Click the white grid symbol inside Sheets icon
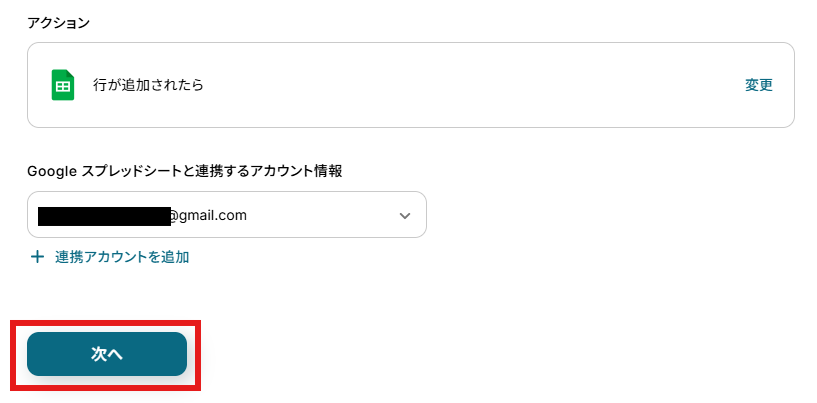The image size is (817, 403). pos(63,87)
